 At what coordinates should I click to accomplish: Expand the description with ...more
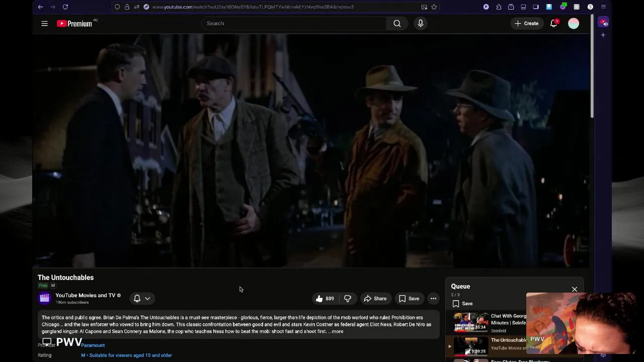(336, 331)
